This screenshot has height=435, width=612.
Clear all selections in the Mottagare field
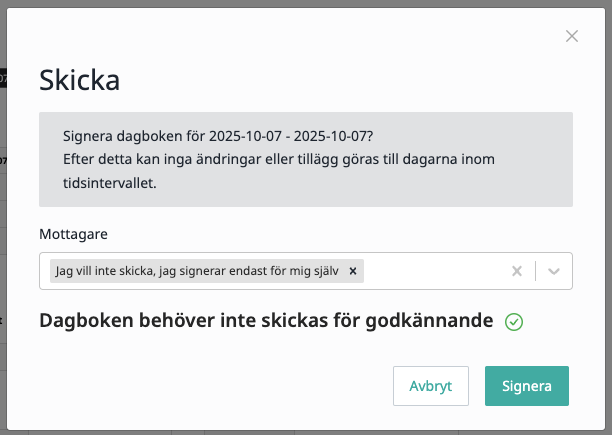517,271
